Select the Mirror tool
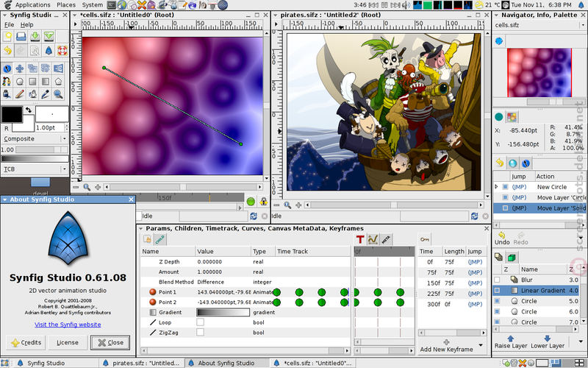Viewport: 588px width, 368px height. 58,68
